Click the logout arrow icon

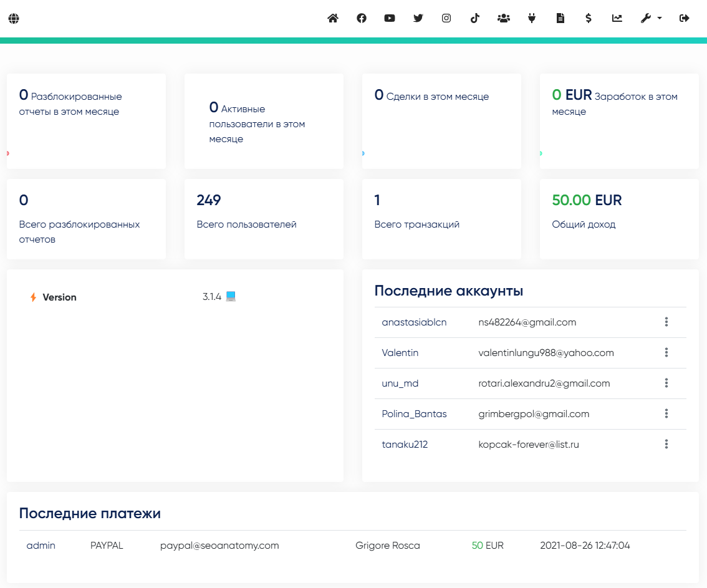tap(685, 18)
